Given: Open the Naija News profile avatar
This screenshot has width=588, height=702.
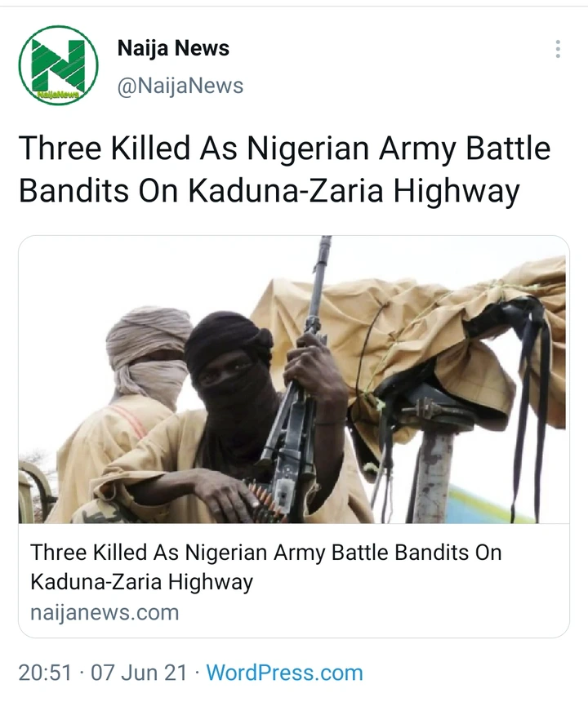Looking at the screenshot, I should (58, 65).
